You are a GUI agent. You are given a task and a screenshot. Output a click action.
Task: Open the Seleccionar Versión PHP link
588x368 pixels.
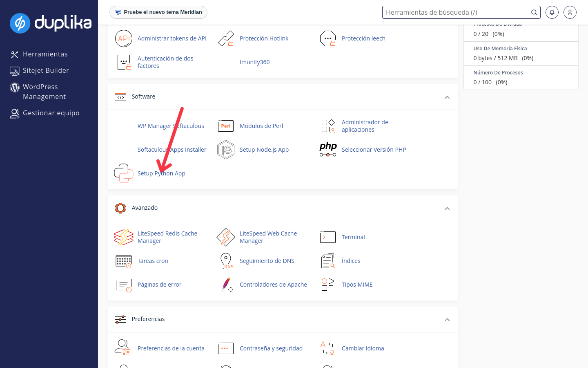tap(374, 150)
